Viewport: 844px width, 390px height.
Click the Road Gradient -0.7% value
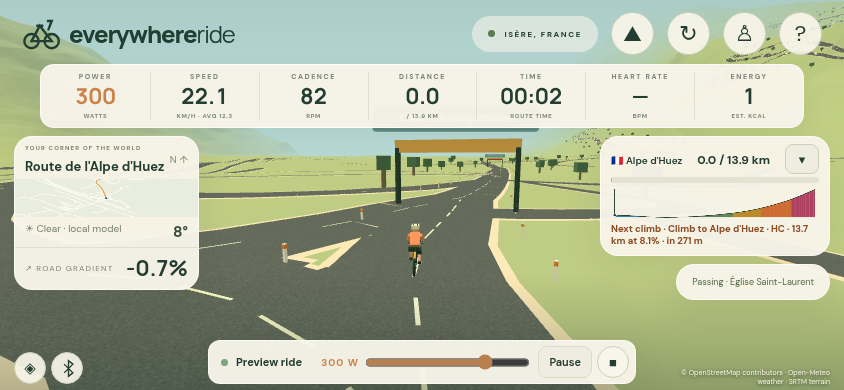point(157,268)
